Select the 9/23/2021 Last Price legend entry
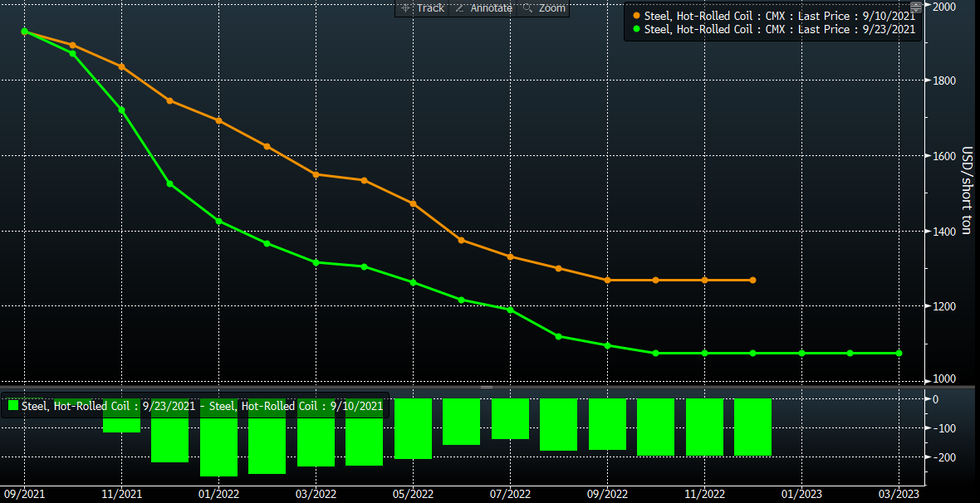Image resolution: width=980 pixels, height=503 pixels. (x=779, y=29)
